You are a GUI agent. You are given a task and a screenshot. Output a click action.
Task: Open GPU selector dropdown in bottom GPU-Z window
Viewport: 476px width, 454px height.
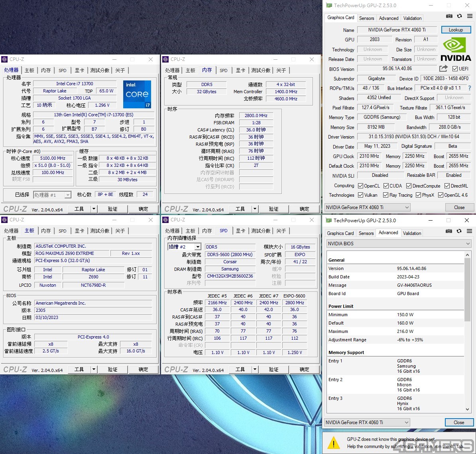pos(367,423)
